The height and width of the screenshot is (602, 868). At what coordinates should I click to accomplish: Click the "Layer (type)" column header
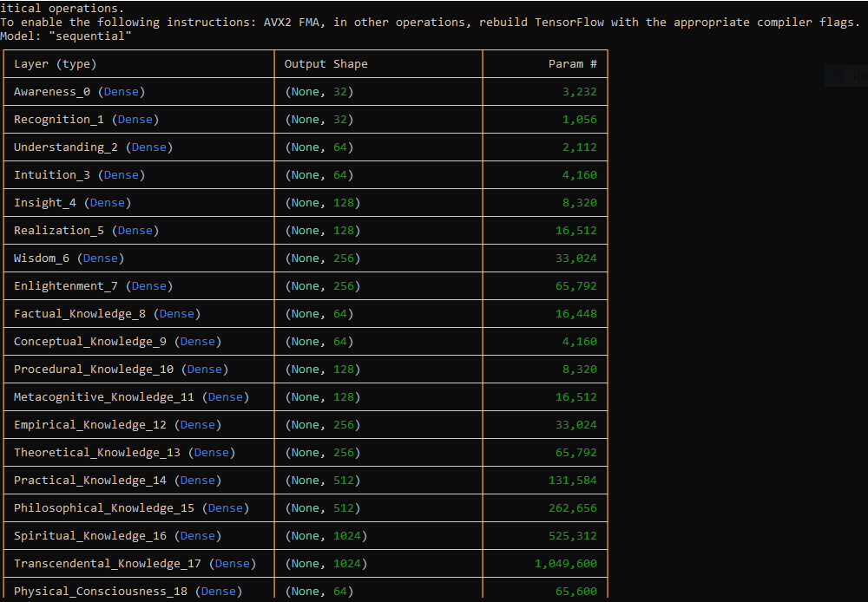(x=56, y=64)
